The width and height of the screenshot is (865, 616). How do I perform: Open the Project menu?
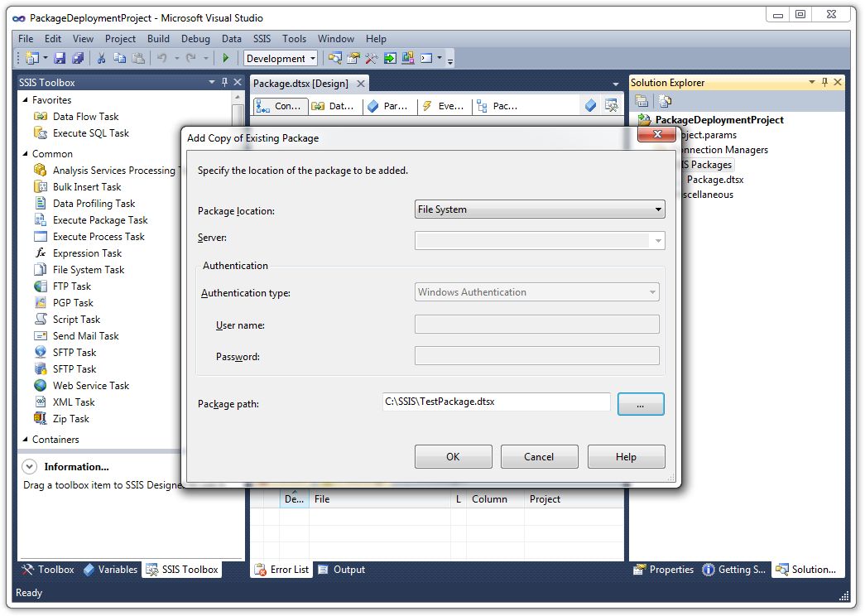click(120, 39)
